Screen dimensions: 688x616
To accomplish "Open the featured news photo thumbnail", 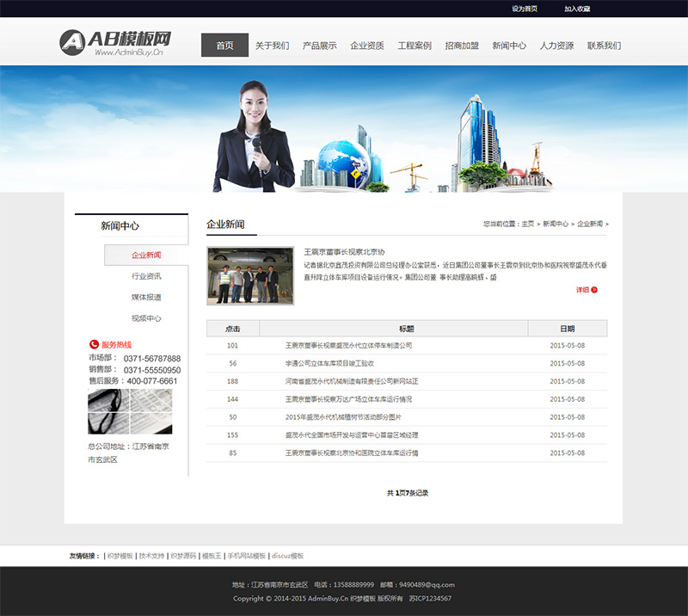I will coord(250,275).
